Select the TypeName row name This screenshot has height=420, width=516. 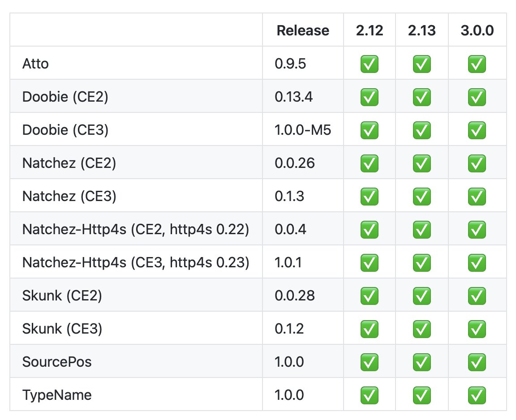[57, 396]
